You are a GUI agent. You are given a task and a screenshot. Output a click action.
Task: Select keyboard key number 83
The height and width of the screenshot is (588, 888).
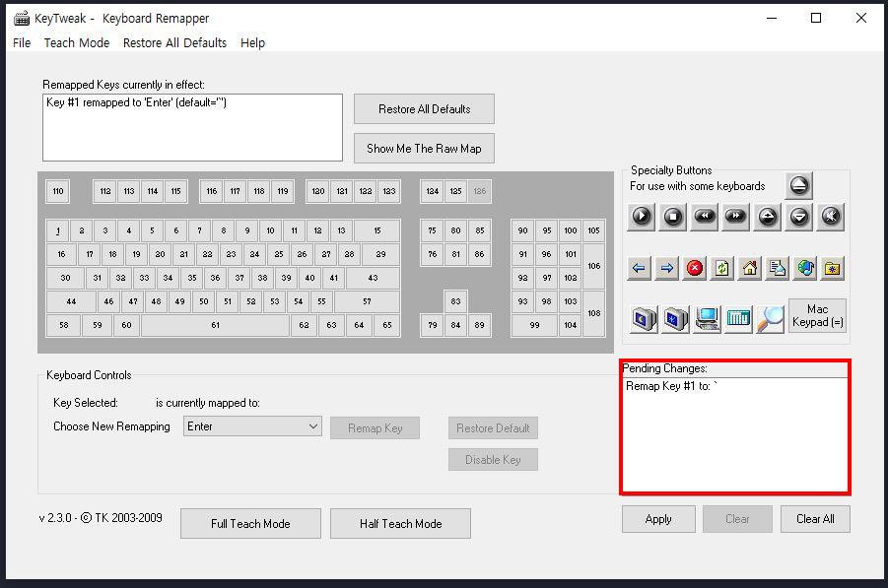456,301
